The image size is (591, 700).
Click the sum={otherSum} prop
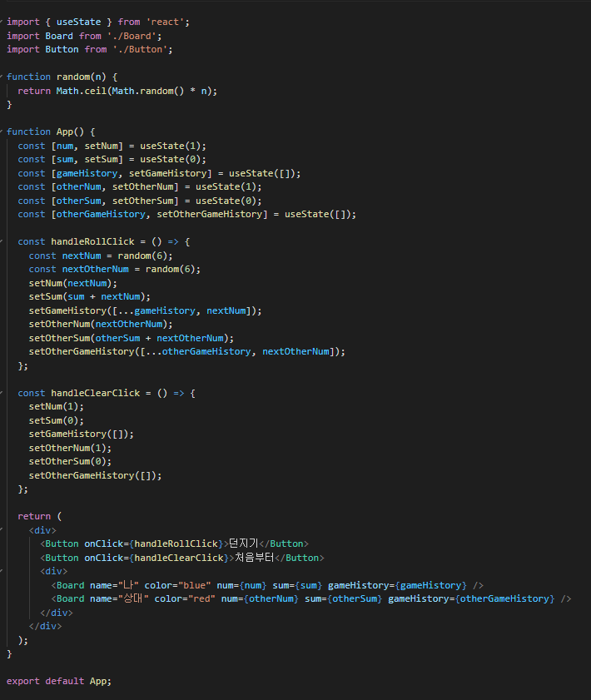coord(343,598)
